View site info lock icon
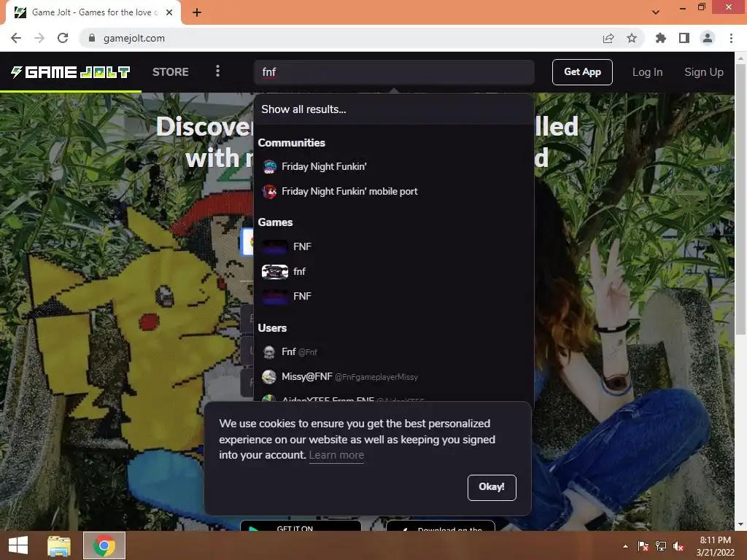 [92, 38]
